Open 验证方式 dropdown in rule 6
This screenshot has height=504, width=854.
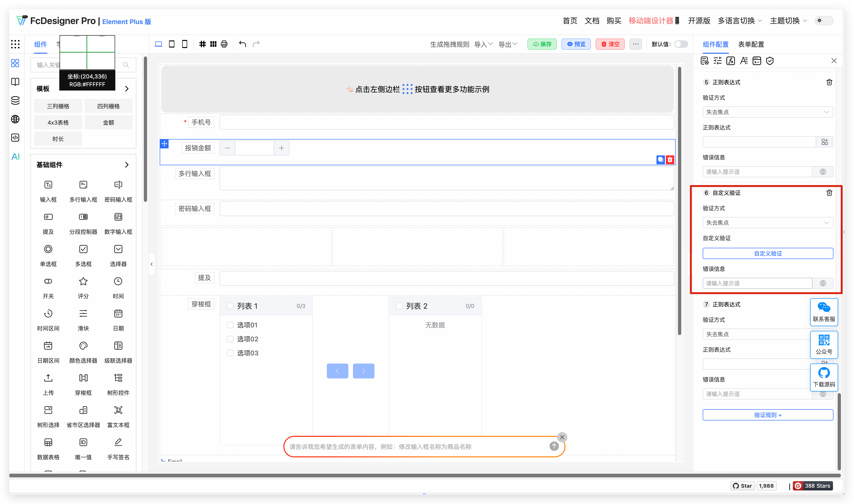pyautogui.click(x=768, y=223)
